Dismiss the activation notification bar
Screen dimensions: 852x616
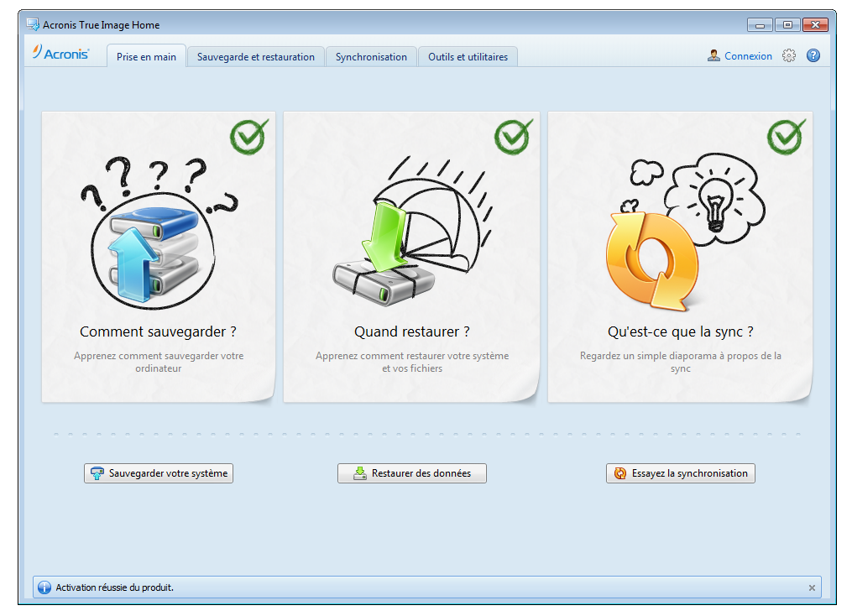pyautogui.click(x=812, y=588)
